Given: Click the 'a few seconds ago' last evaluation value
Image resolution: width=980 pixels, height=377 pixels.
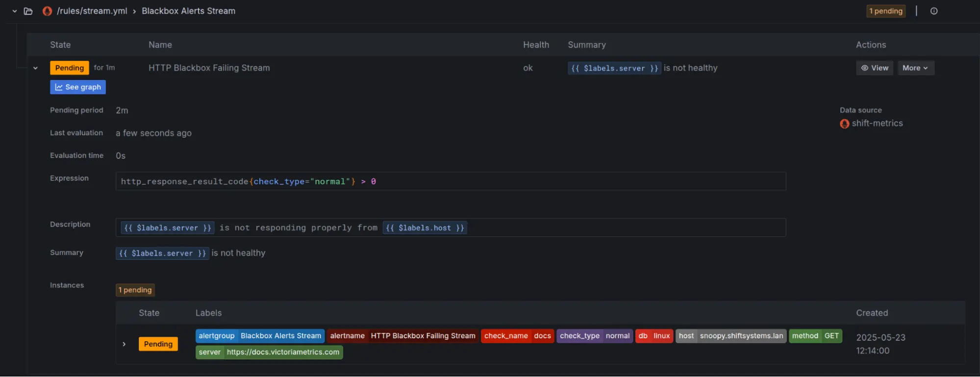Looking at the screenshot, I should [x=153, y=133].
